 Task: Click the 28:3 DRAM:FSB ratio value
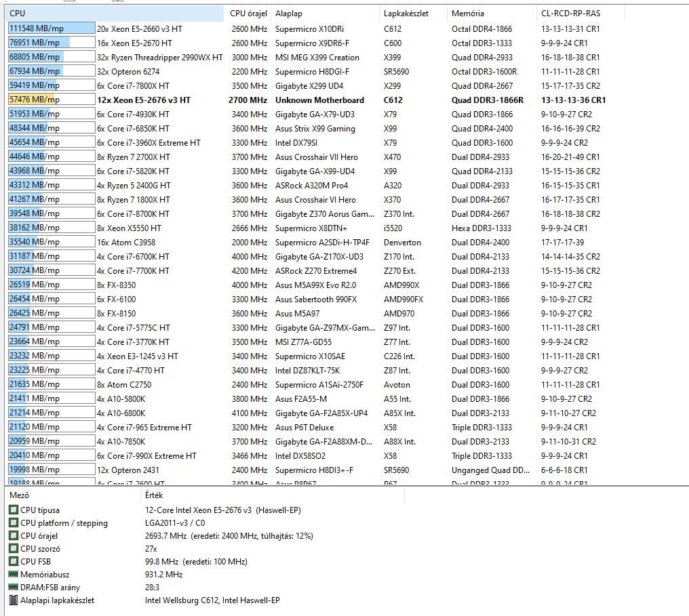point(152,587)
